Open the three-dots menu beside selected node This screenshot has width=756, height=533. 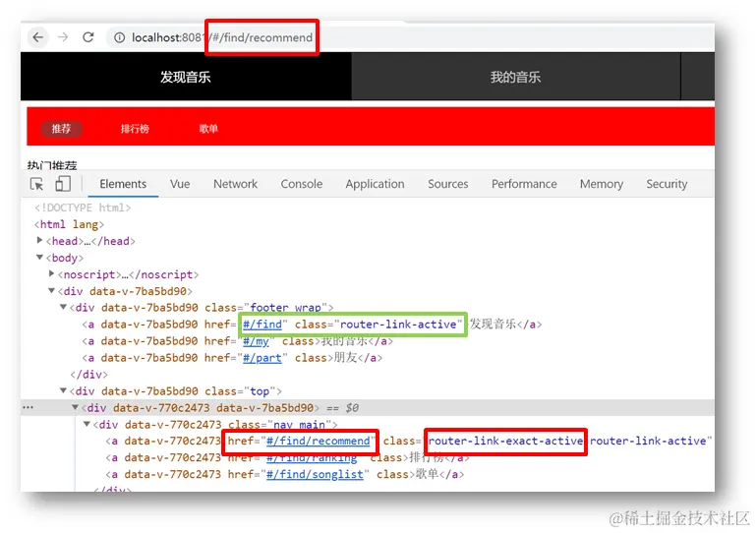point(28,407)
